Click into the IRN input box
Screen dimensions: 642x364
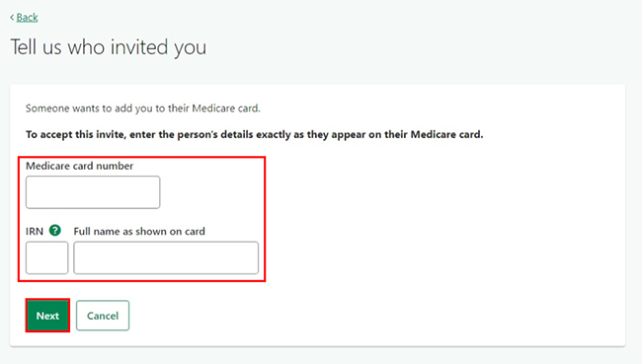coord(46,257)
